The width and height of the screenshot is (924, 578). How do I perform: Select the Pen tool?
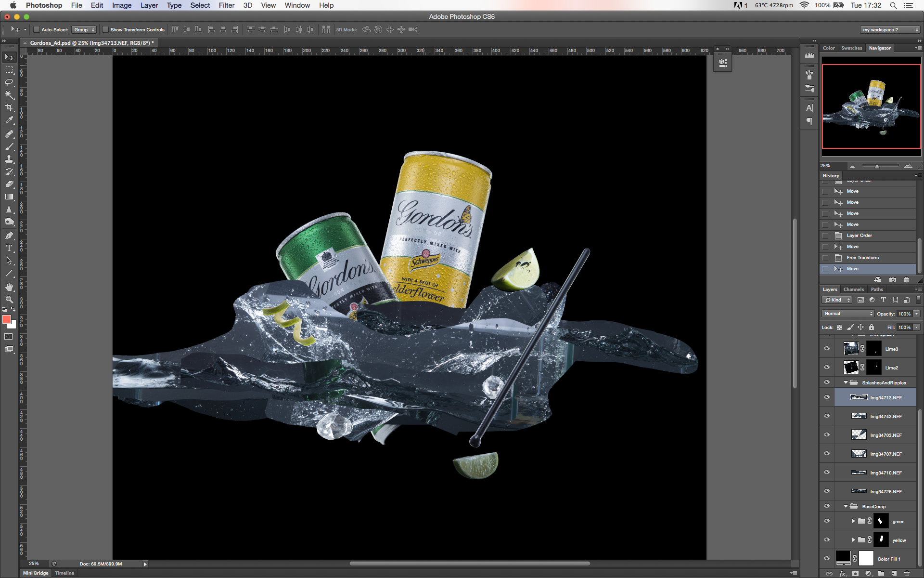point(9,236)
